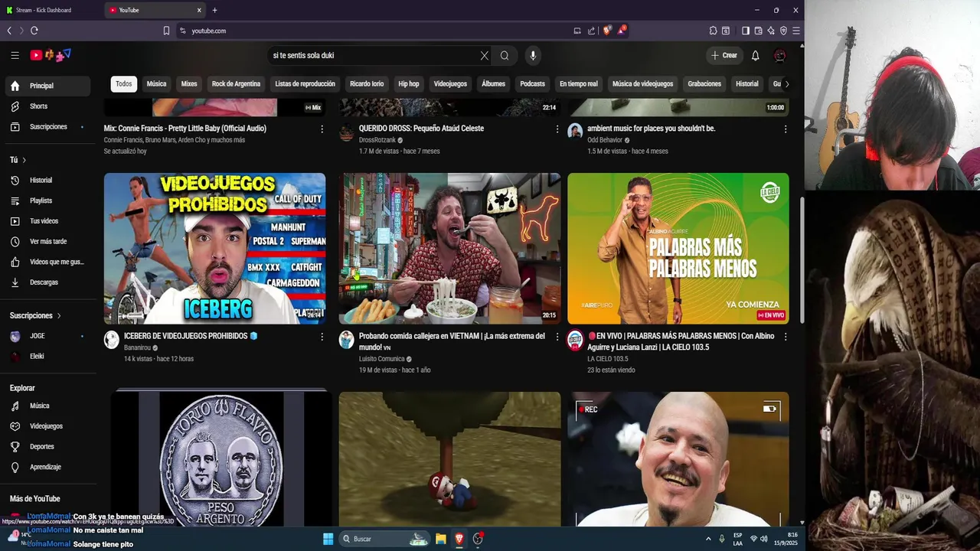This screenshot has width=980, height=551.
Task: Open LA CIELO 103.5 channel link
Action: (607, 359)
